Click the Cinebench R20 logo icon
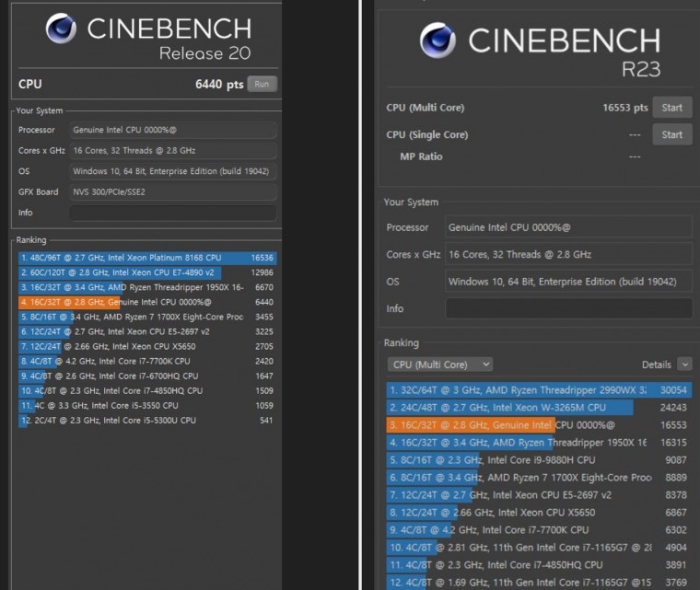The width and height of the screenshot is (700, 590). click(x=61, y=29)
